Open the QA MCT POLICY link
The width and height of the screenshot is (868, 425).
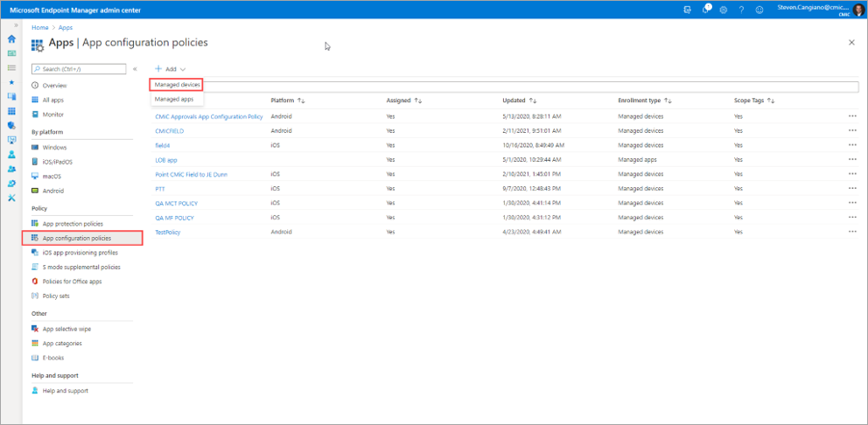click(x=177, y=203)
